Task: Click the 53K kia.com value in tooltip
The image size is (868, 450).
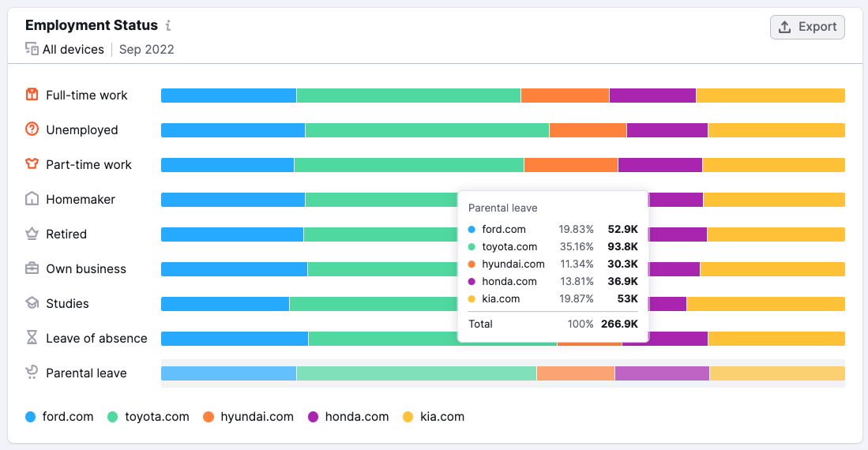Action: pyautogui.click(x=628, y=299)
